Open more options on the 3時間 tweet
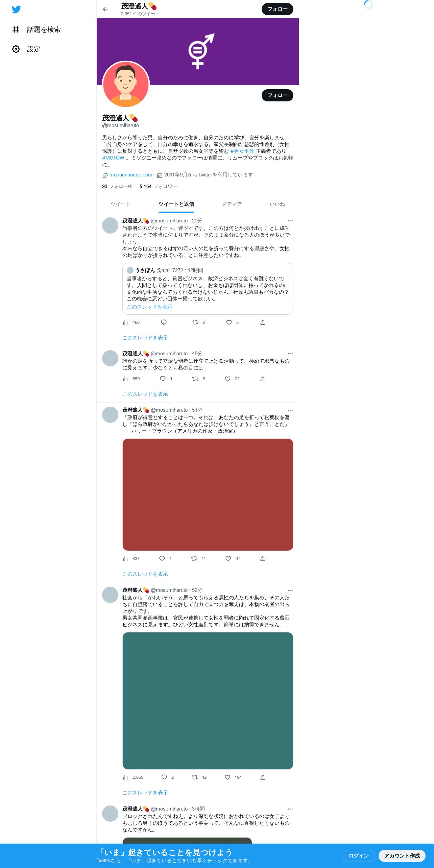This screenshot has width=434, height=868. click(290, 809)
